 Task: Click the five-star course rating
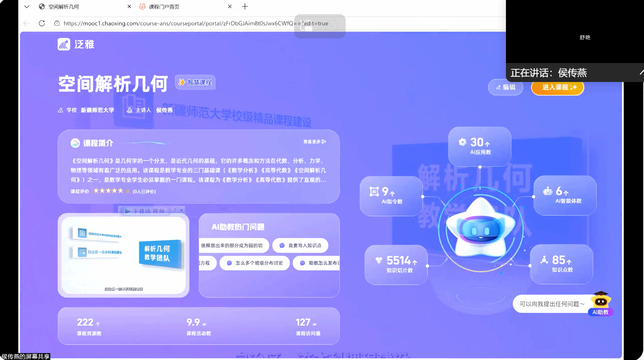pos(108,191)
